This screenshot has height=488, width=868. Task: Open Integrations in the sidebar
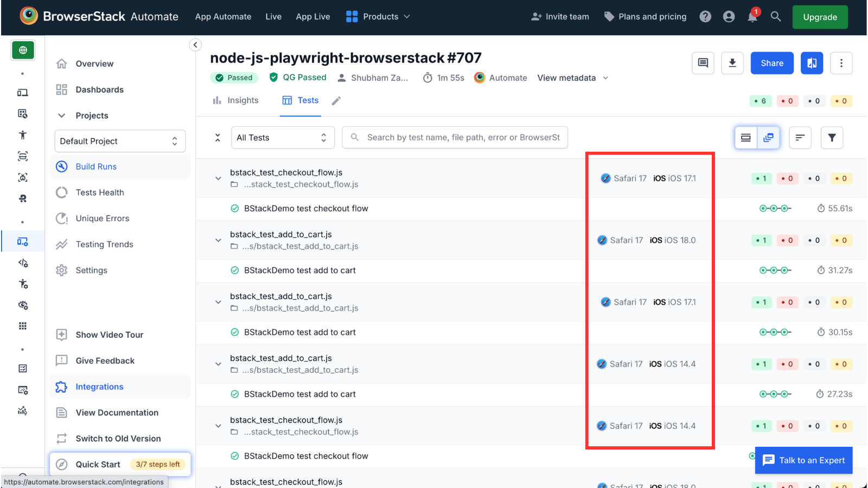click(120, 387)
